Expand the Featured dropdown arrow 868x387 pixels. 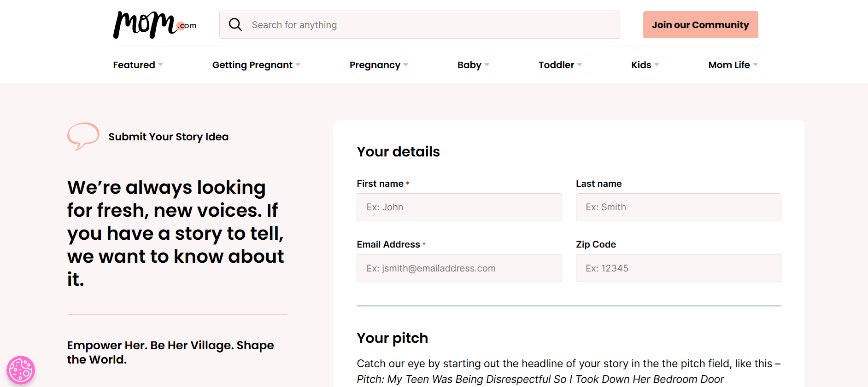pos(161,65)
